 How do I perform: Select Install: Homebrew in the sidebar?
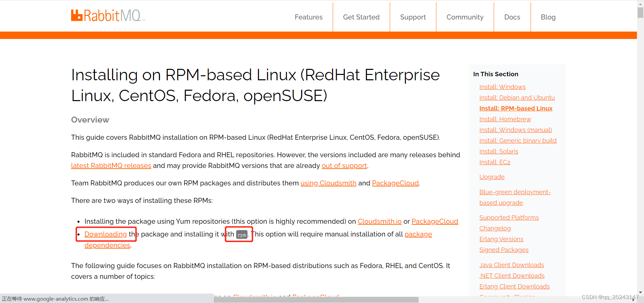tap(505, 119)
